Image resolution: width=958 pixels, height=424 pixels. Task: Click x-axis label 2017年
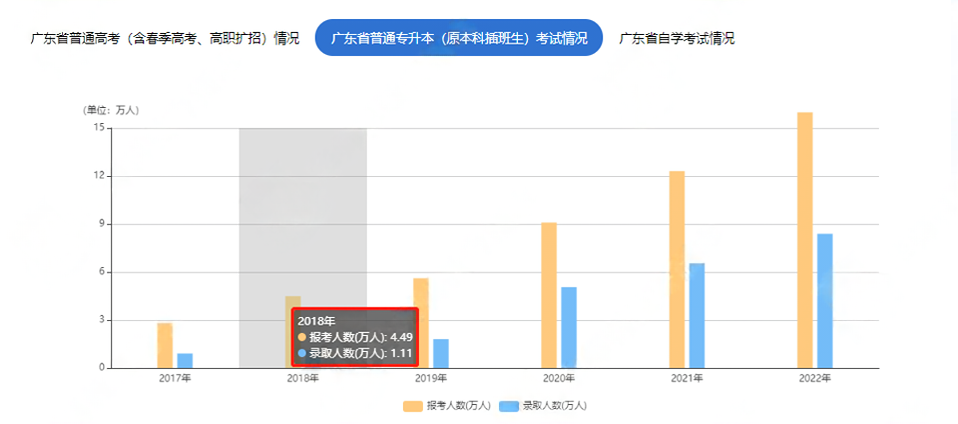(x=175, y=379)
